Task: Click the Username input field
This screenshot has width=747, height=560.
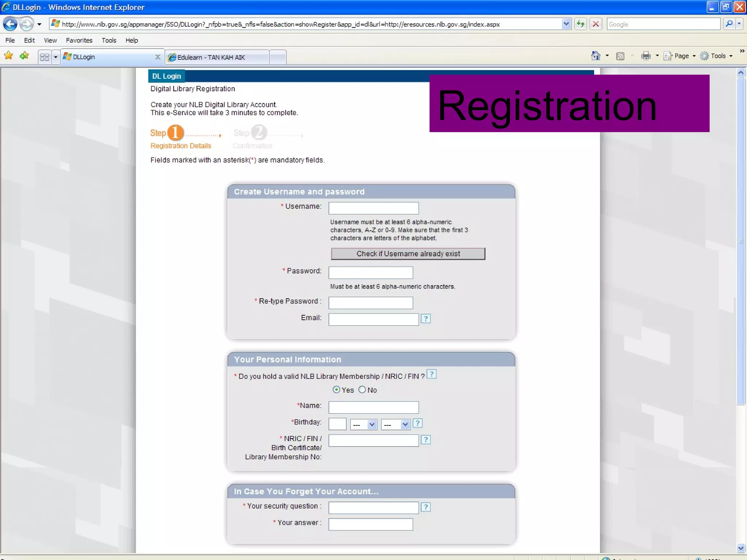Action: (373, 208)
